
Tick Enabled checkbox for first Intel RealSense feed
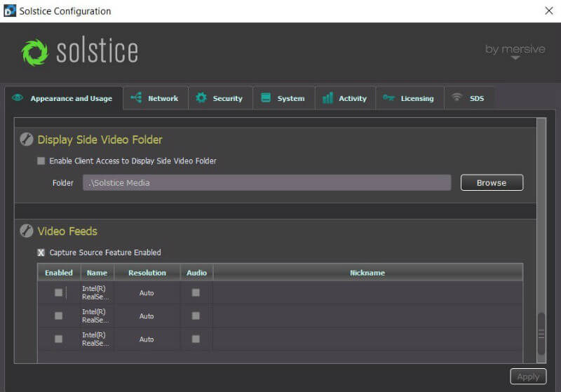(x=58, y=292)
